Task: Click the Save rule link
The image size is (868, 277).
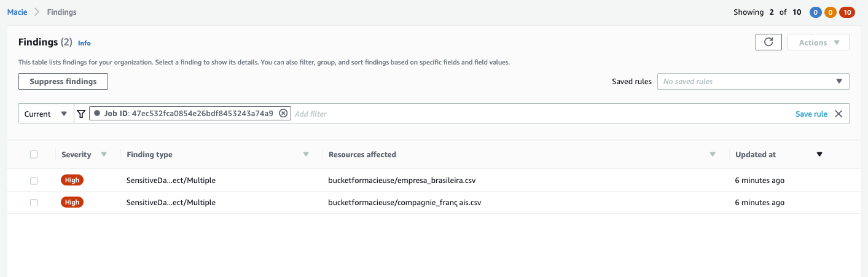Action: tap(811, 114)
